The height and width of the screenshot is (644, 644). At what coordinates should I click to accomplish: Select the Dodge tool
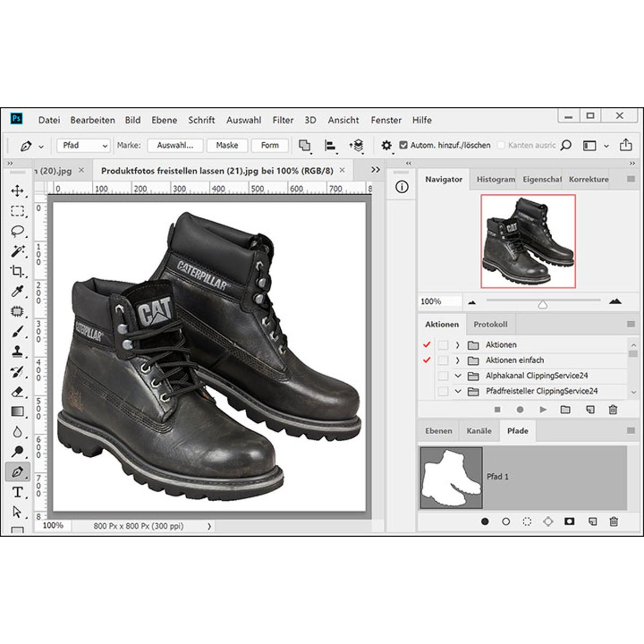pos(17,452)
